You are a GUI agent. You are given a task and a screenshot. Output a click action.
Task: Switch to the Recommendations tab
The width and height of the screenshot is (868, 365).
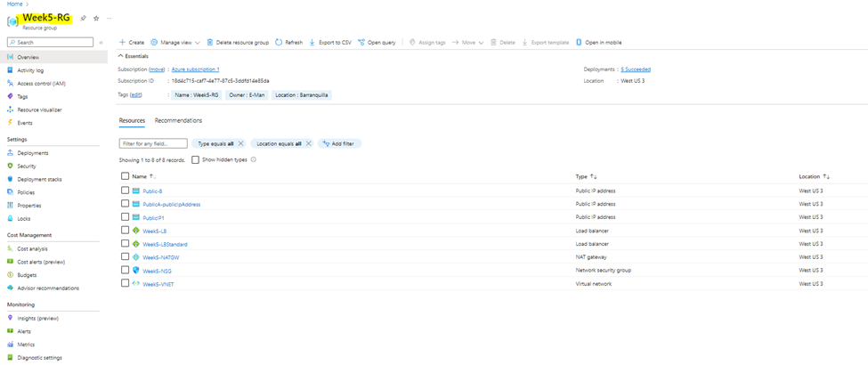(178, 121)
